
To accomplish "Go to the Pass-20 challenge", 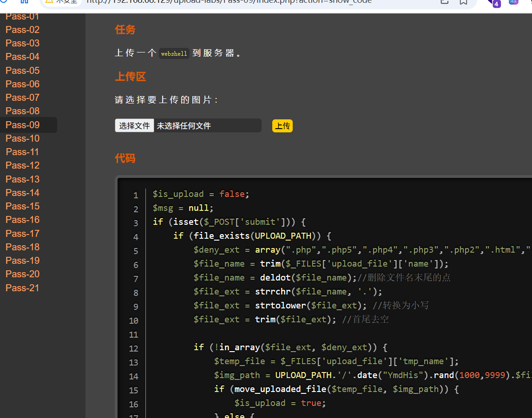I will point(22,274).
